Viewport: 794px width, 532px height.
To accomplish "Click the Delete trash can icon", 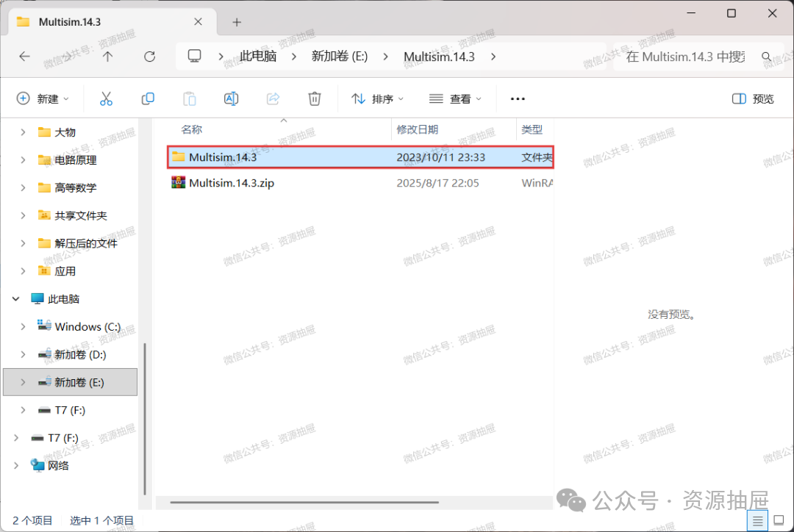I will [x=315, y=98].
